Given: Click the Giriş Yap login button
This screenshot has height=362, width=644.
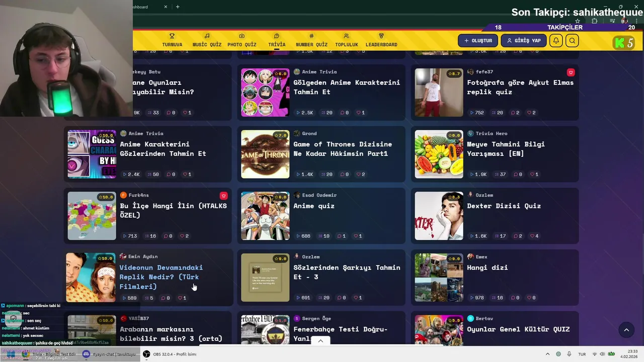Looking at the screenshot, I should [523, 41].
